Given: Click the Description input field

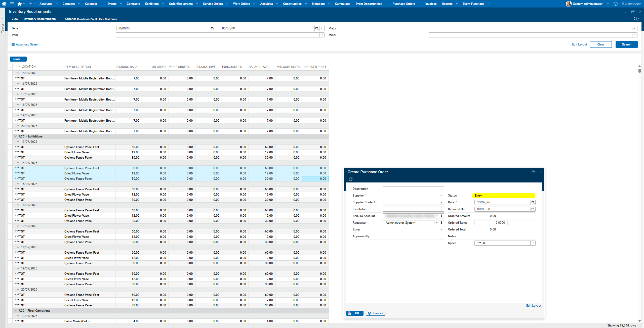Looking at the screenshot, I should point(413,189).
